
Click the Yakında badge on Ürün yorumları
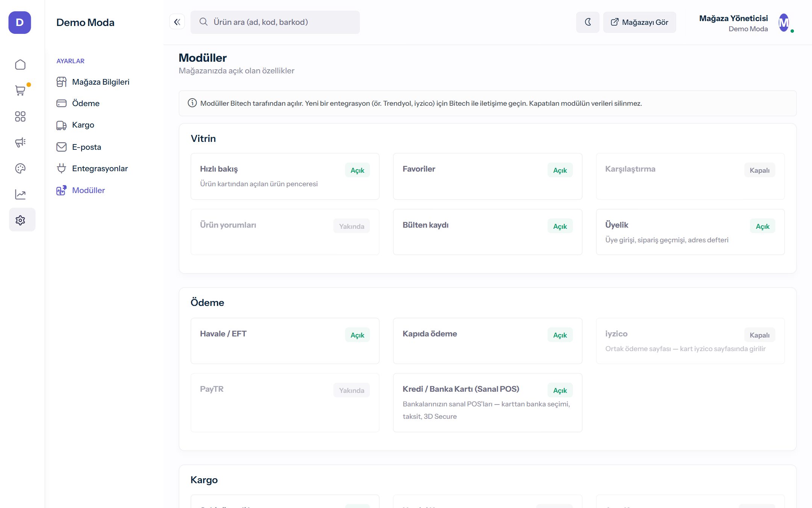(351, 226)
